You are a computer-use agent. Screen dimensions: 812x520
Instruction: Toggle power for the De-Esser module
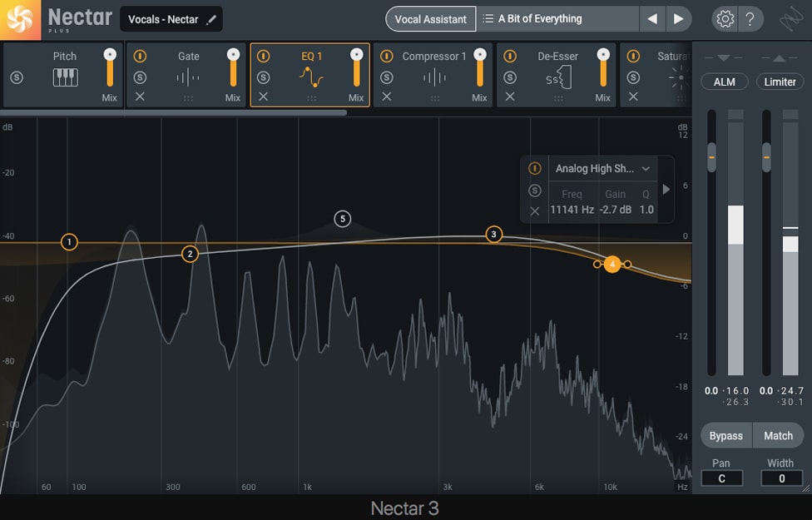509,56
